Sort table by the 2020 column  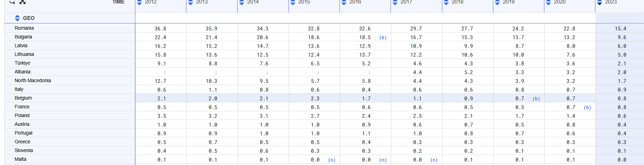(x=549, y=2)
